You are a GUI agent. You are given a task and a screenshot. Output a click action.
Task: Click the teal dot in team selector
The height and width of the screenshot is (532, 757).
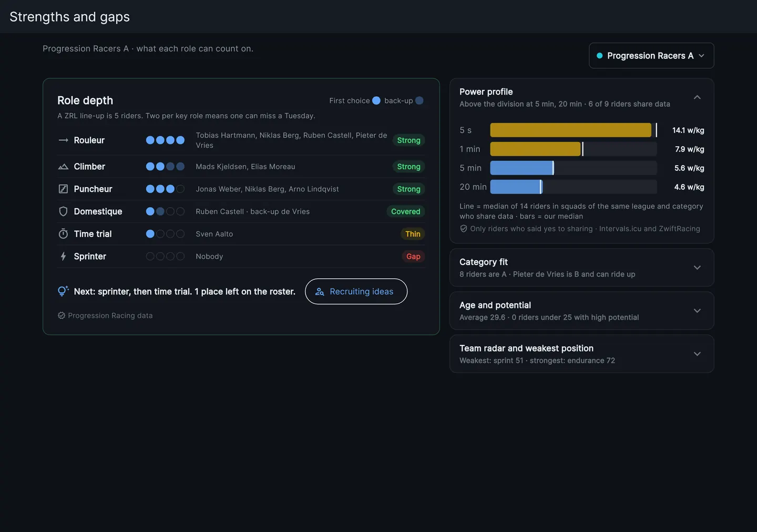tap(599, 56)
